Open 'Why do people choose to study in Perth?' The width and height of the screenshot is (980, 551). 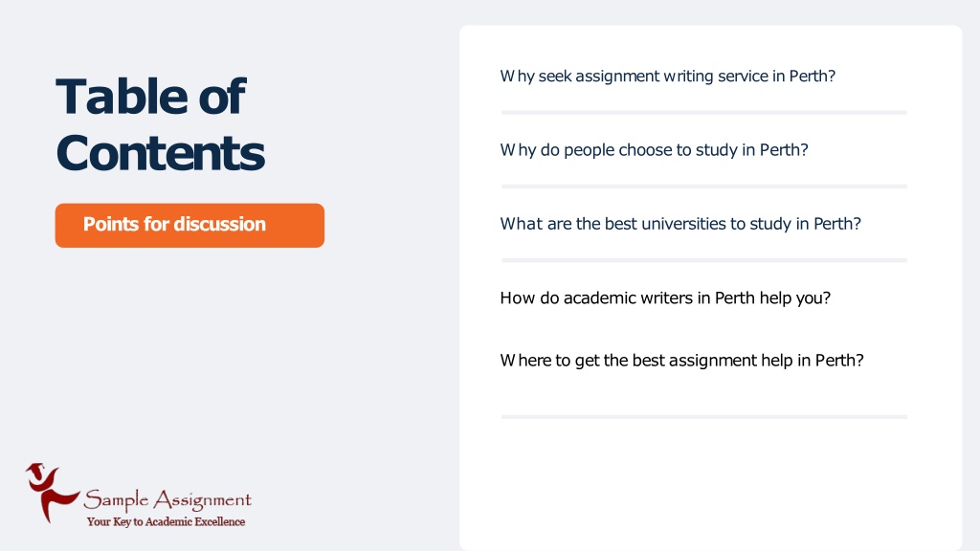654,150
